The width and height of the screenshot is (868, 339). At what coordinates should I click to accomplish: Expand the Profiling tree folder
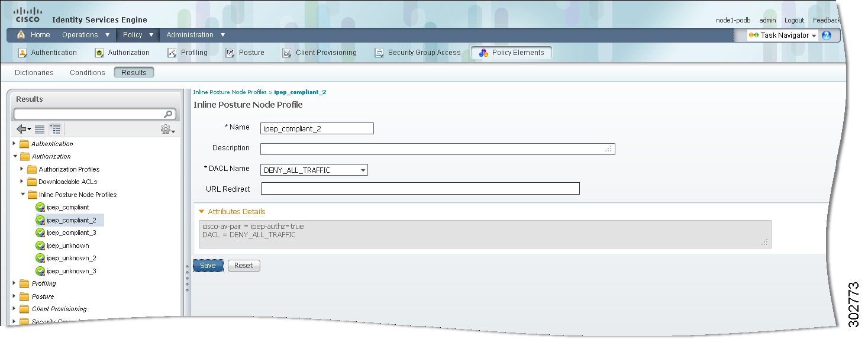[x=14, y=283]
